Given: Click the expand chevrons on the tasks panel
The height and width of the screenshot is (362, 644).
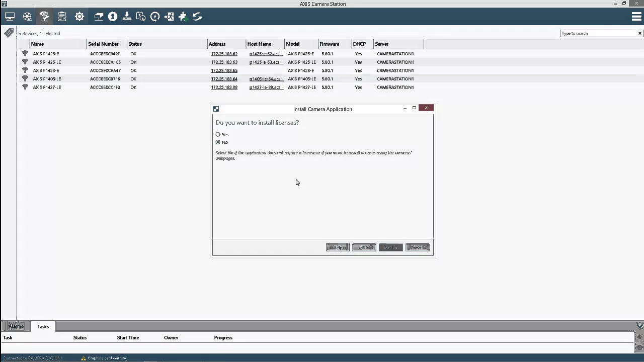Looking at the screenshot, I should click(x=639, y=326).
